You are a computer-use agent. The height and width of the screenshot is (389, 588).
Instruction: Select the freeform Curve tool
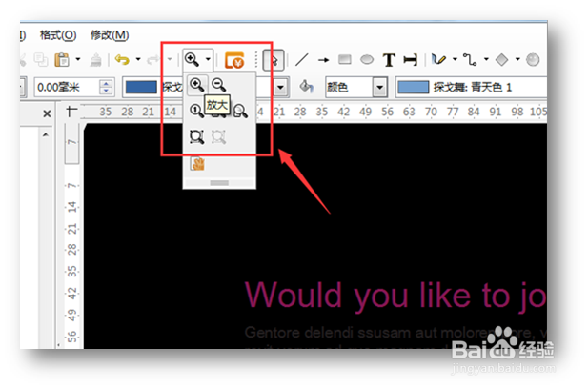[x=438, y=59]
